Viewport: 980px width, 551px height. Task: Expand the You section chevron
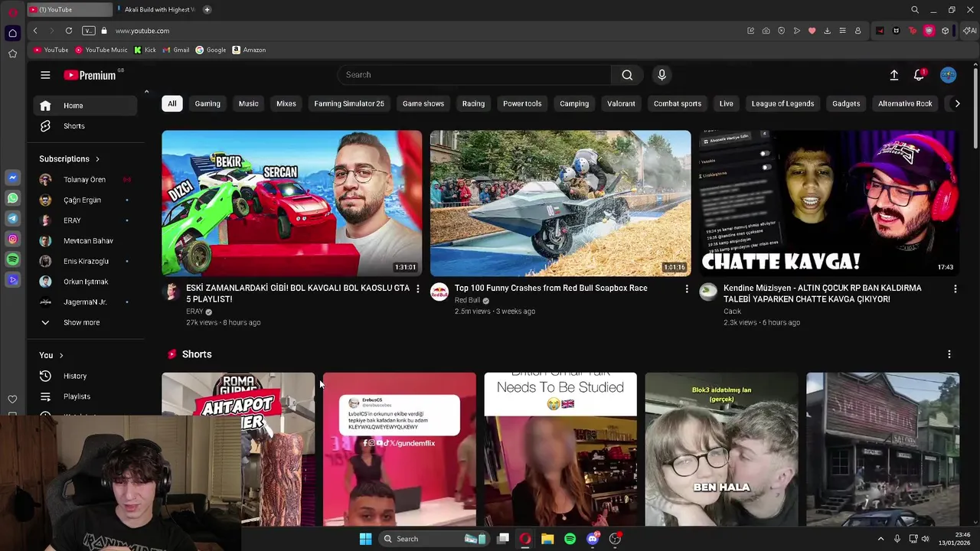[x=61, y=355]
